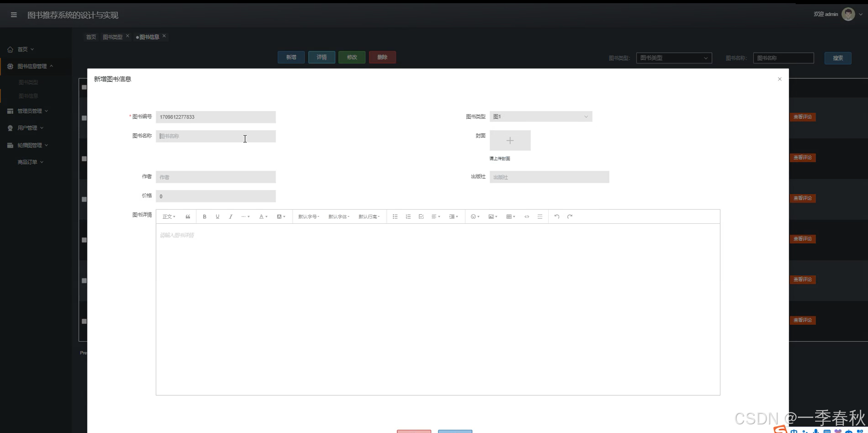Focus the 图书编号 input field
The width and height of the screenshot is (868, 433).
tap(216, 117)
